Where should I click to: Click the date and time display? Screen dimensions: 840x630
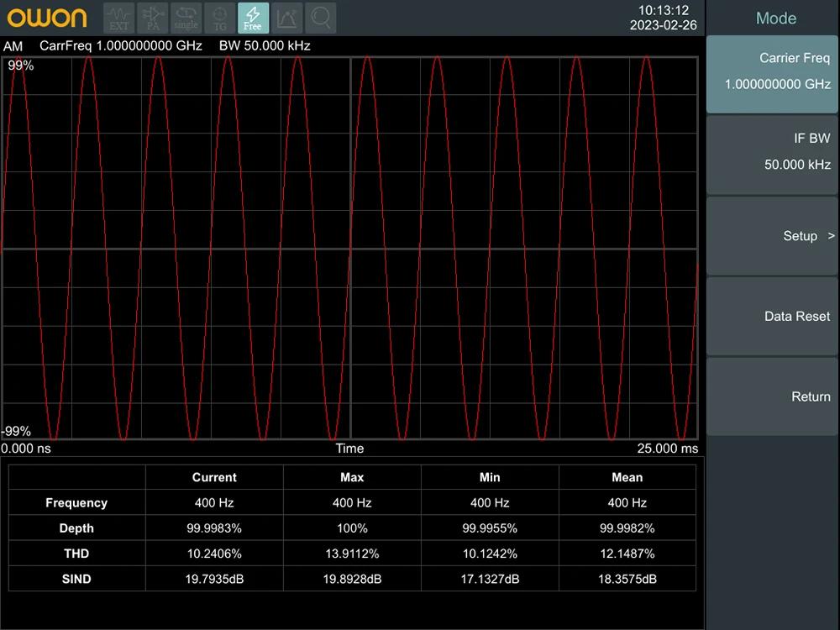coord(663,18)
